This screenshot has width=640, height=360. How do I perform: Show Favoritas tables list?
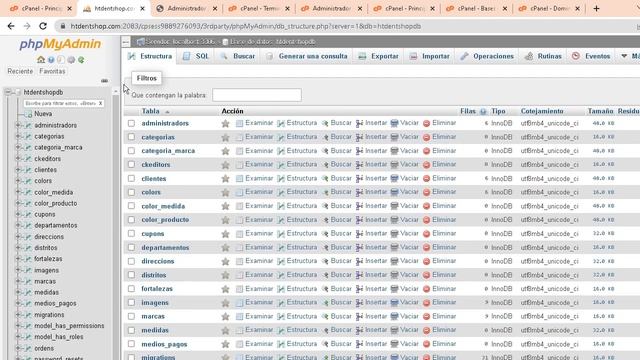52,71
